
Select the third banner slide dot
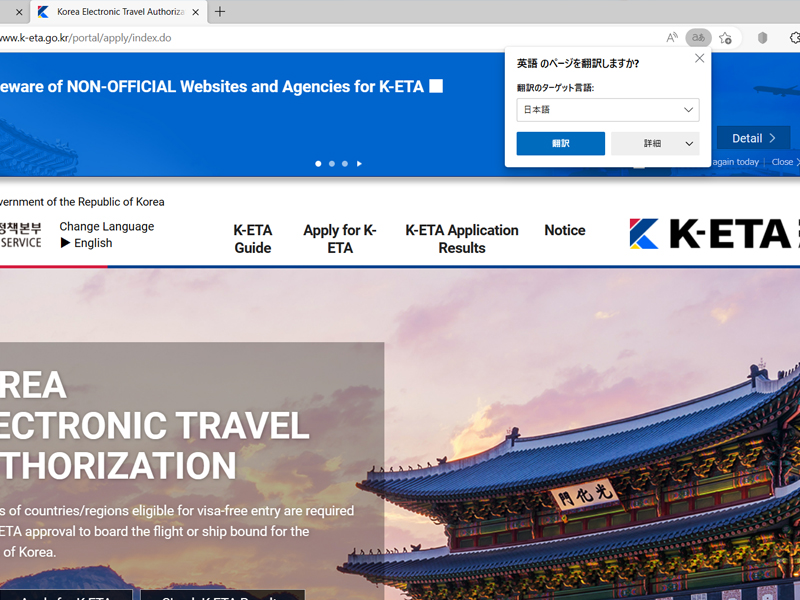point(345,164)
